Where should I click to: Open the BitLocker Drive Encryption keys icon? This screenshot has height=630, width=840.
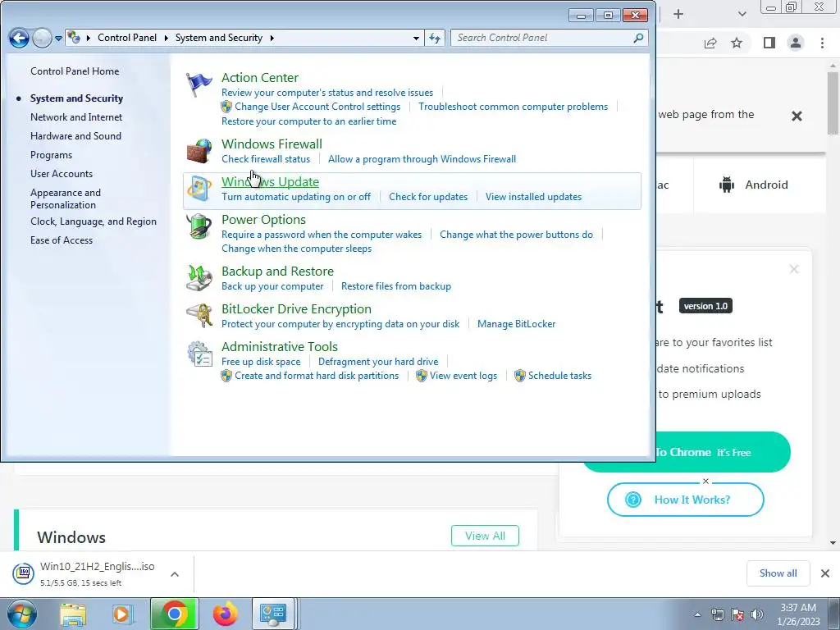pos(199,316)
